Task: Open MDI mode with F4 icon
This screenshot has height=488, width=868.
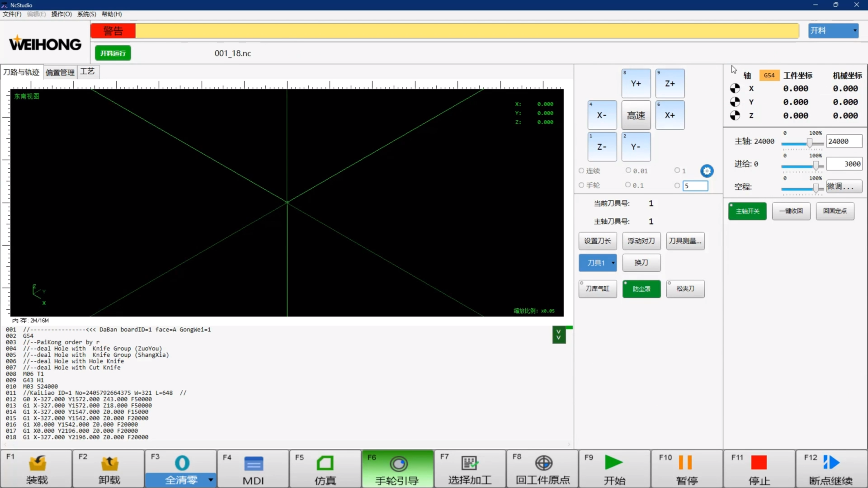Action: click(253, 464)
